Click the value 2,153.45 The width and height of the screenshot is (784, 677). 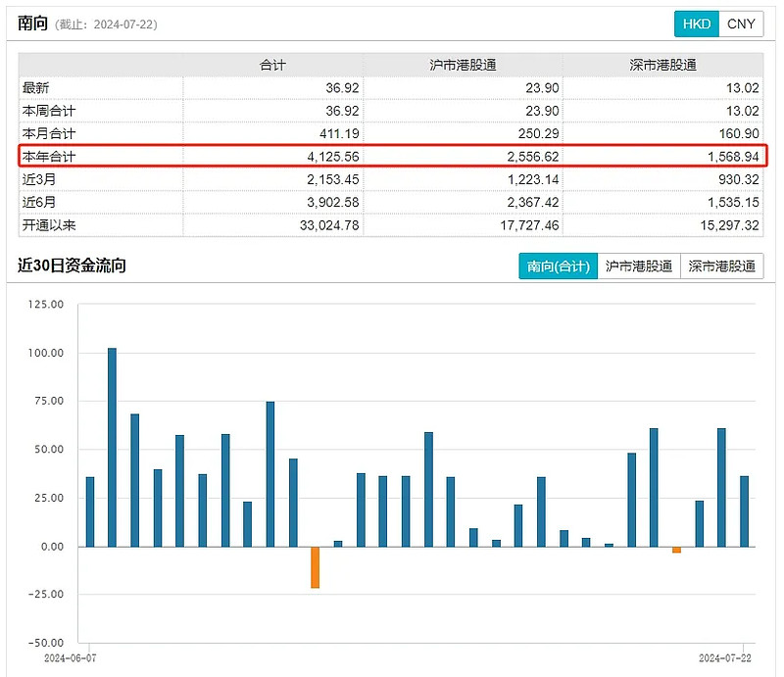tap(333, 179)
